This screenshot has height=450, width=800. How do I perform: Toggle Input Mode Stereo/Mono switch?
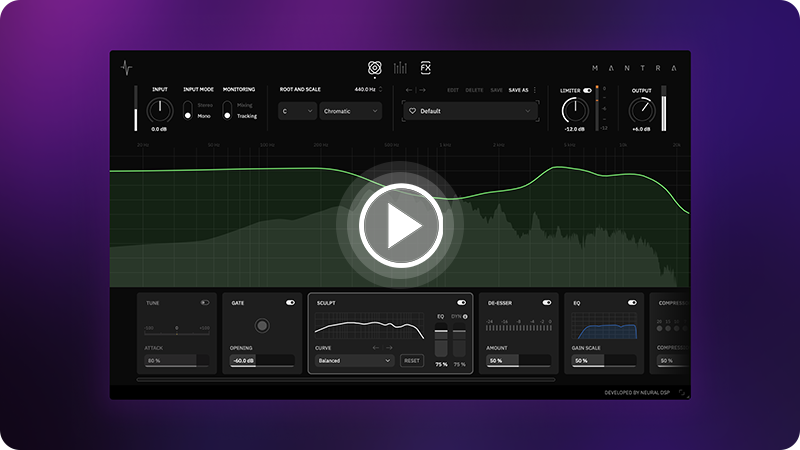tap(188, 110)
